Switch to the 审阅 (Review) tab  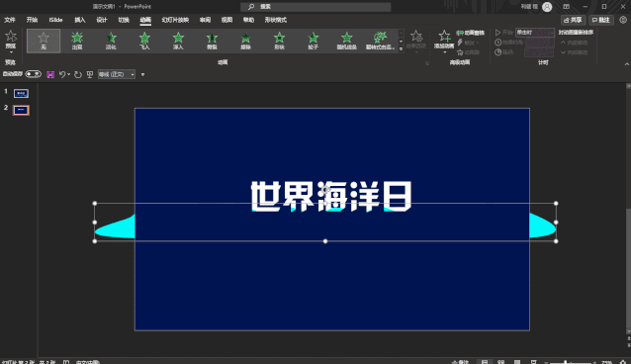pos(205,20)
